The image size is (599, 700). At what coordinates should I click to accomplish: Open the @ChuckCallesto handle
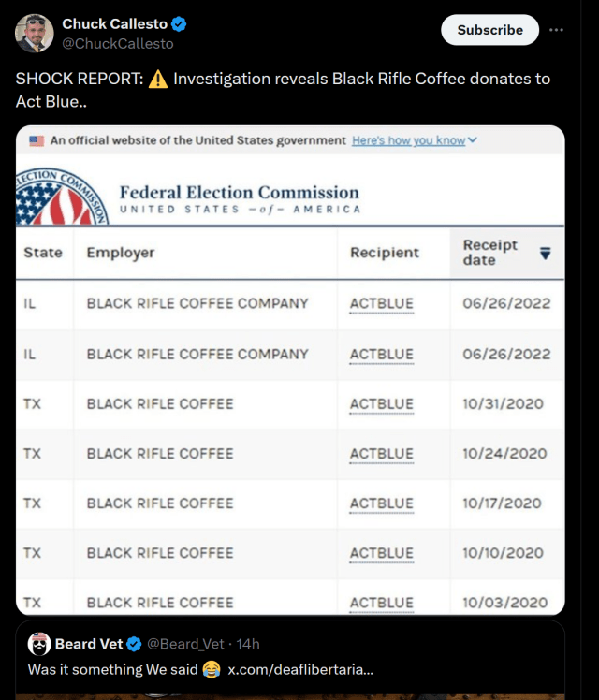coord(118,44)
